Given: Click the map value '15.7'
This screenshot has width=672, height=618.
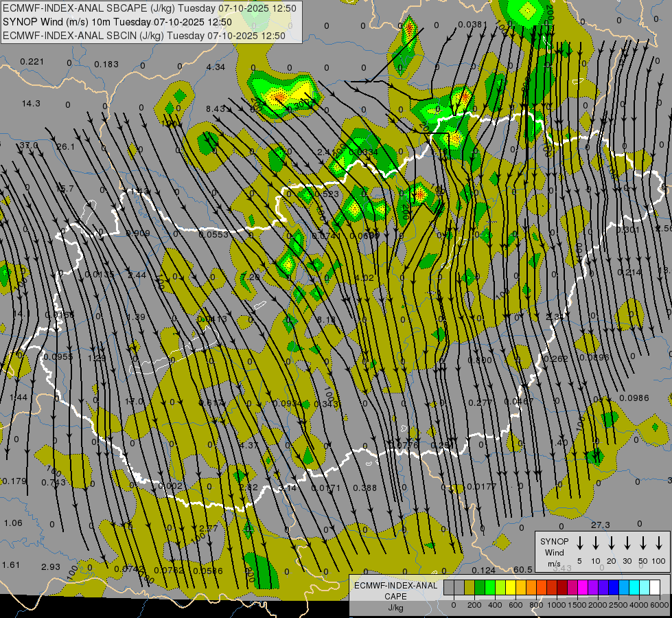Looking at the screenshot, I should pyautogui.click(x=65, y=188).
